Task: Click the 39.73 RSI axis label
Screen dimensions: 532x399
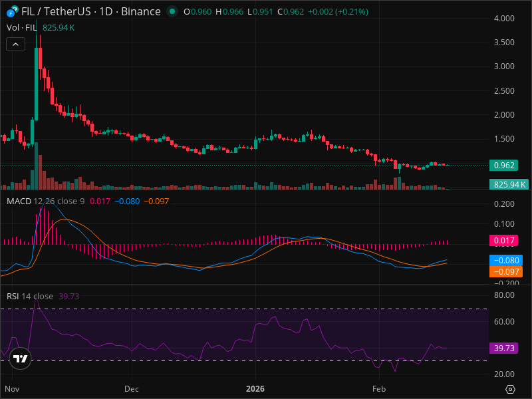Action: click(504, 348)
